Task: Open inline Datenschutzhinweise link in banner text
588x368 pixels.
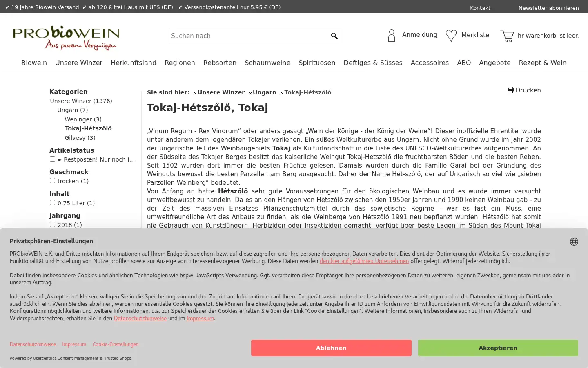Action: (x=140, y=319)
